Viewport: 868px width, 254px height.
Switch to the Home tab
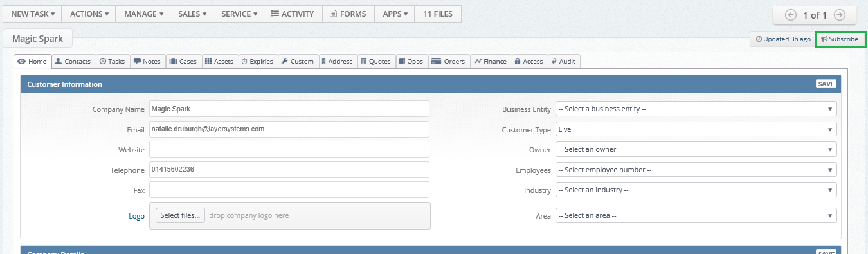[32, 61]
